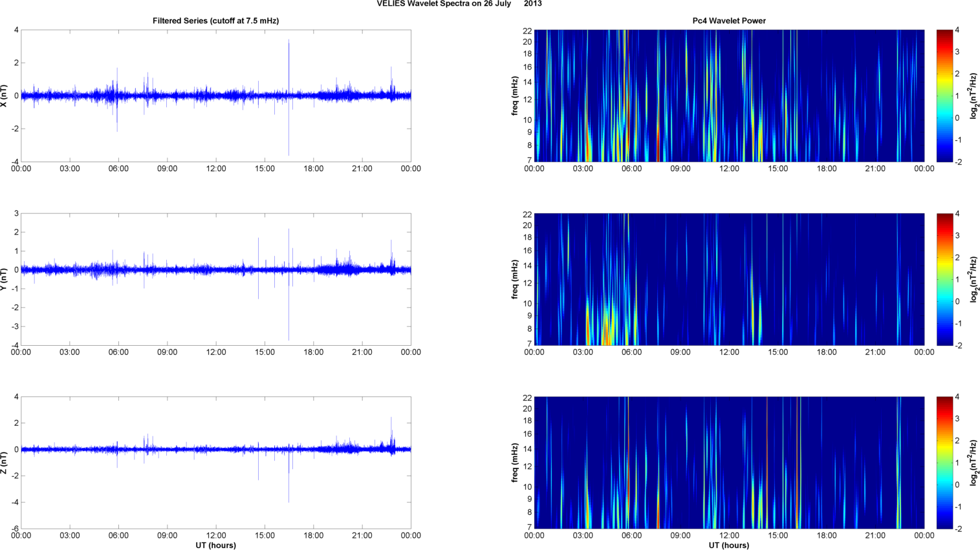Image resolution: width=980 pixels, height=550 pixels.
Task: Click the colorbar beside the middle spectrogram
Action: (944, 279)
